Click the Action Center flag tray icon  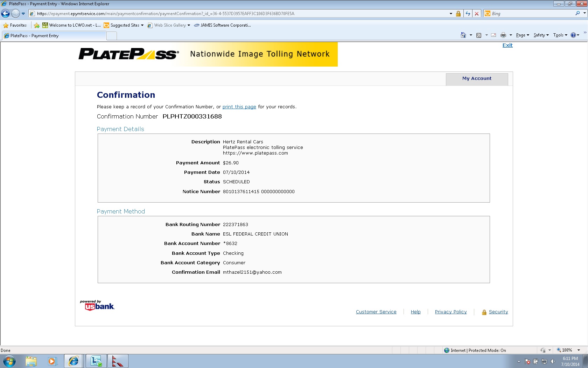click(527, 361)
